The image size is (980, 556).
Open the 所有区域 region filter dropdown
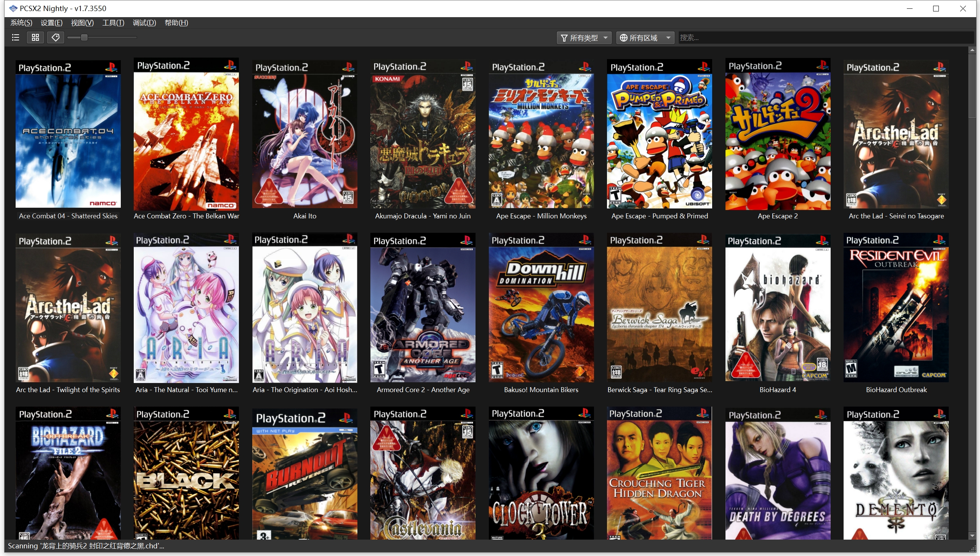click(x=645, y=38)
